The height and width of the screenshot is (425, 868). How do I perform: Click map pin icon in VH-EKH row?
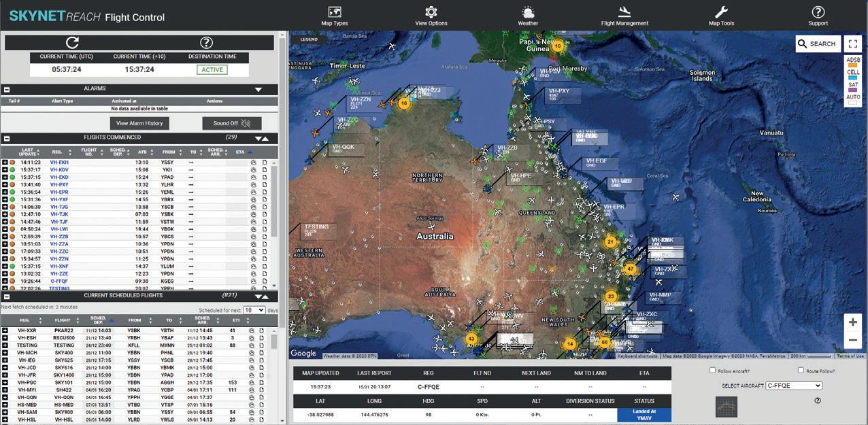coord(253,163)
